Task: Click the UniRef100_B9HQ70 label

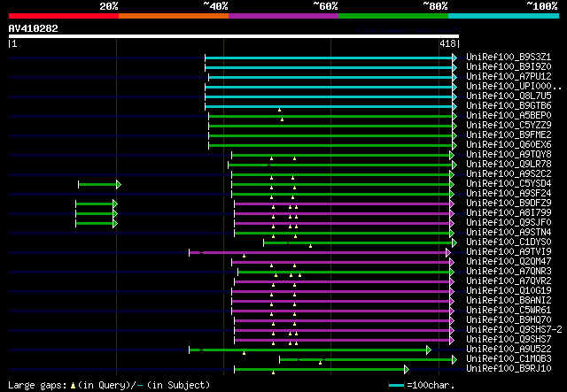Action: (509, 320)
